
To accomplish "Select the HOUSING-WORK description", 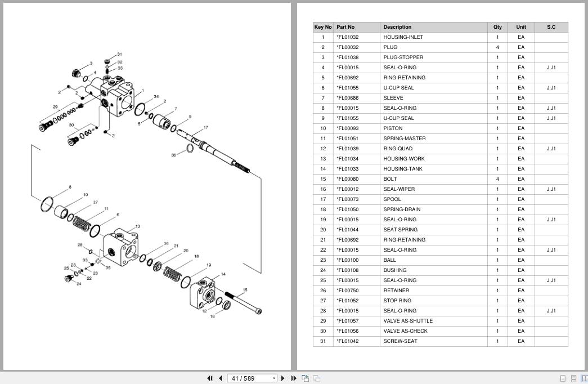I will tap(404, 159).
